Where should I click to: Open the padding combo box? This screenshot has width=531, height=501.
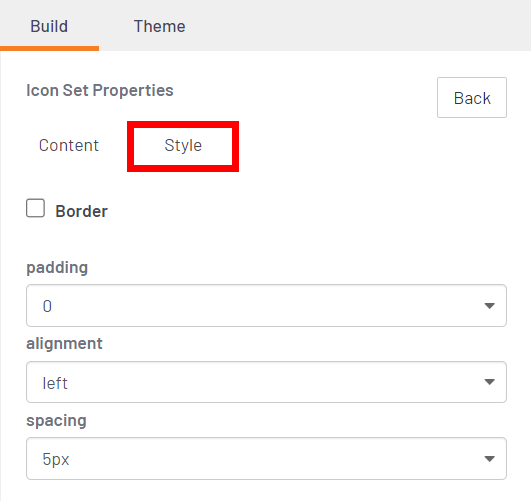[267, 306]
